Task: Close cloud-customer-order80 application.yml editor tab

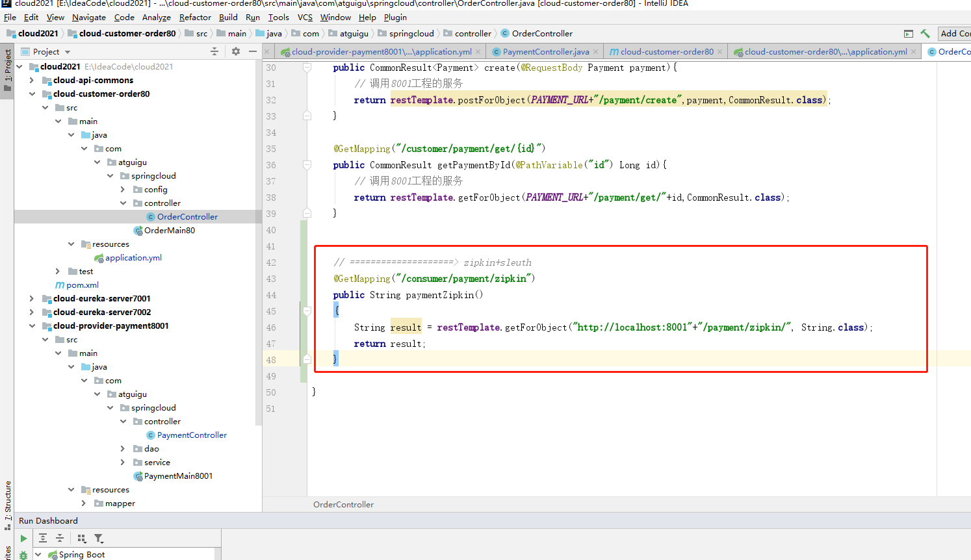Action: click(913, 52)
